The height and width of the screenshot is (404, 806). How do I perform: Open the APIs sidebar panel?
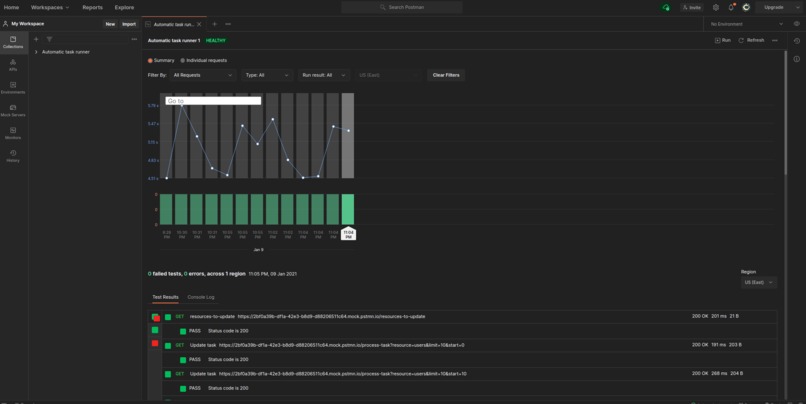(13, 65)
